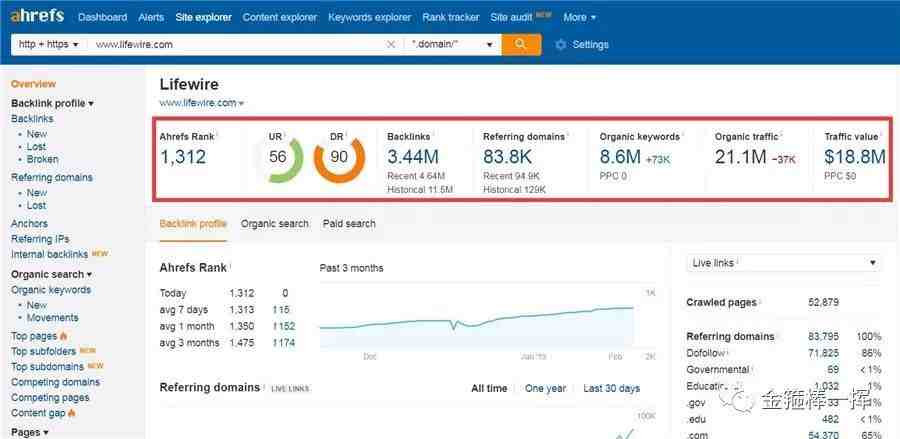This screenshot has height=439, width=900.
Task: Open Content explorer in top navigation
Action: point(280,17)
